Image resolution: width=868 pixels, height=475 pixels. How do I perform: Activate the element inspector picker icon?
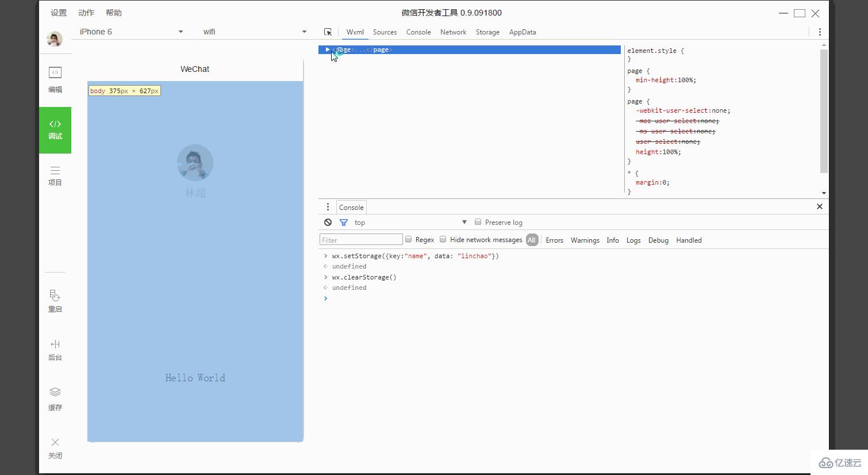[x=328, y=32]
